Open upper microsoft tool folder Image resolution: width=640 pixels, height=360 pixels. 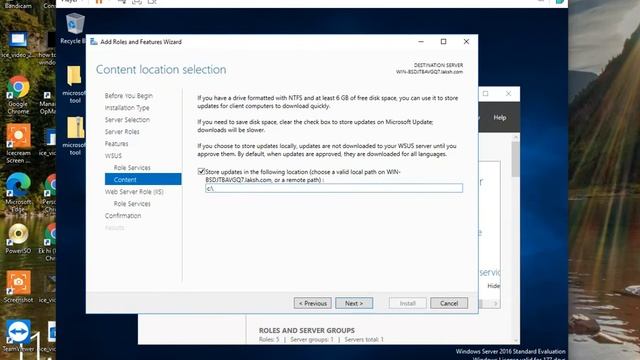(x=74, y=84)
